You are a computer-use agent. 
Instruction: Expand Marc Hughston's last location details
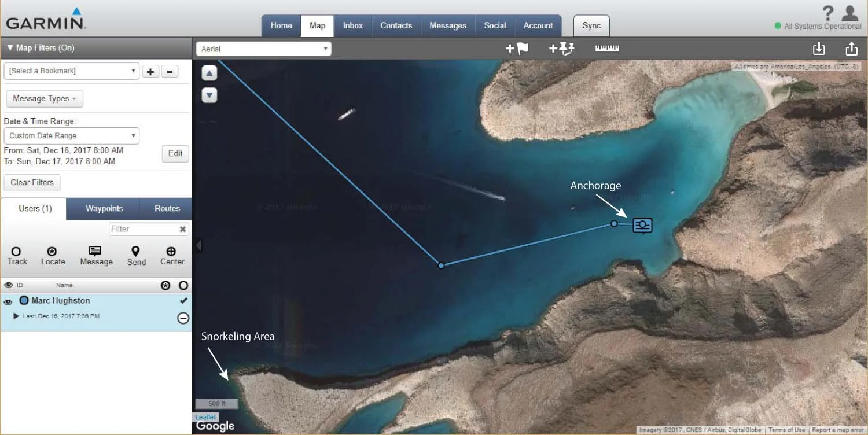(x=16, y=316)
